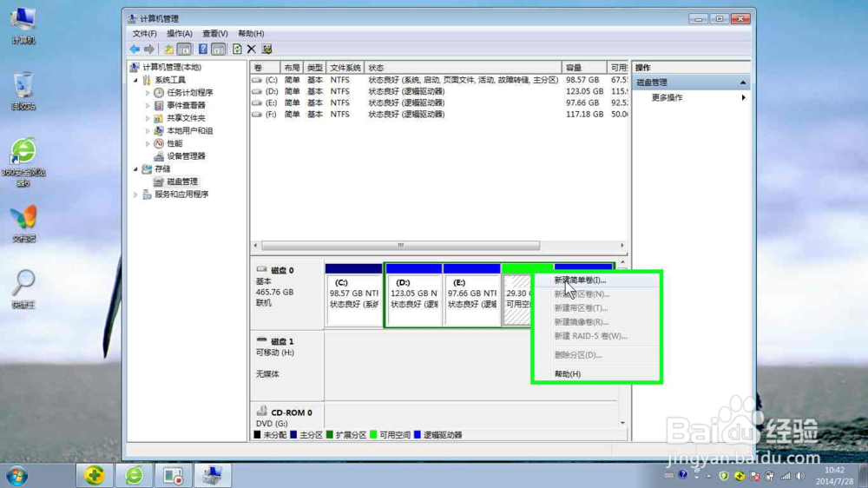This screenshot has height=488, width=868.
Task: Open the colorful butterfly desktop icon
Action: (23, 222)
